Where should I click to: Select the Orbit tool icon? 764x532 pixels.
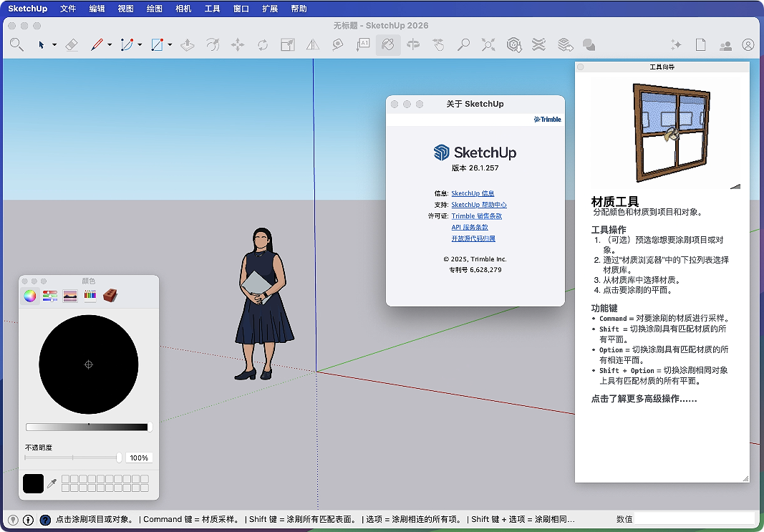[413, 44]
